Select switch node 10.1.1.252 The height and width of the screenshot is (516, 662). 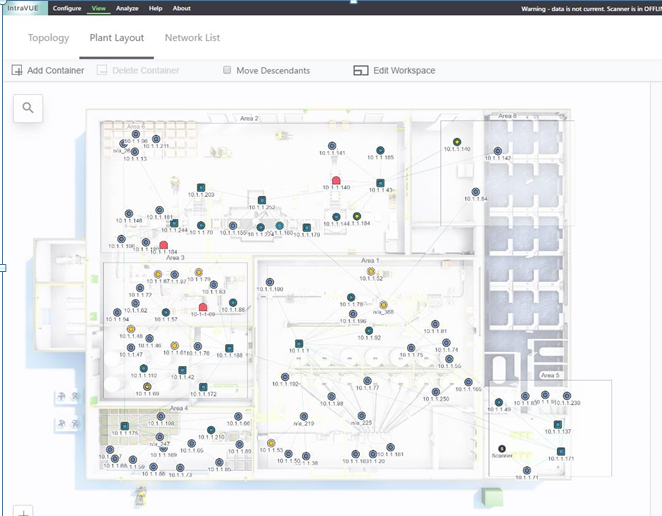262,200
